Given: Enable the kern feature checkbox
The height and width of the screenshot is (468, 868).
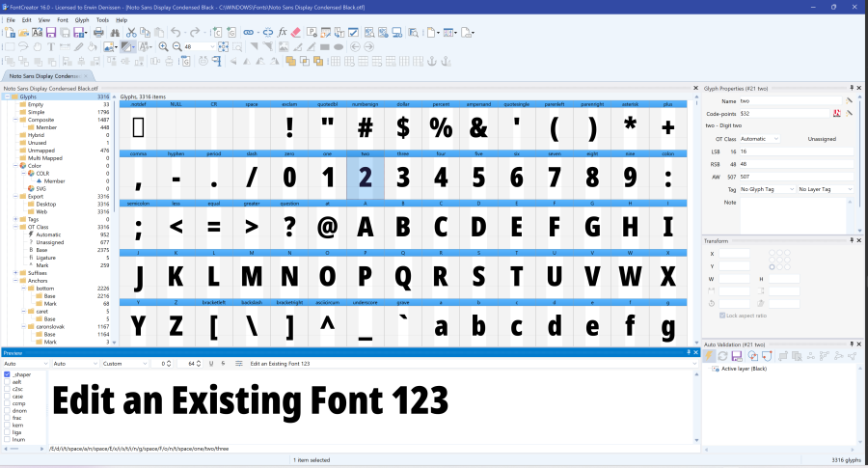Looking at the screenshot, I should tap(7, 425).
